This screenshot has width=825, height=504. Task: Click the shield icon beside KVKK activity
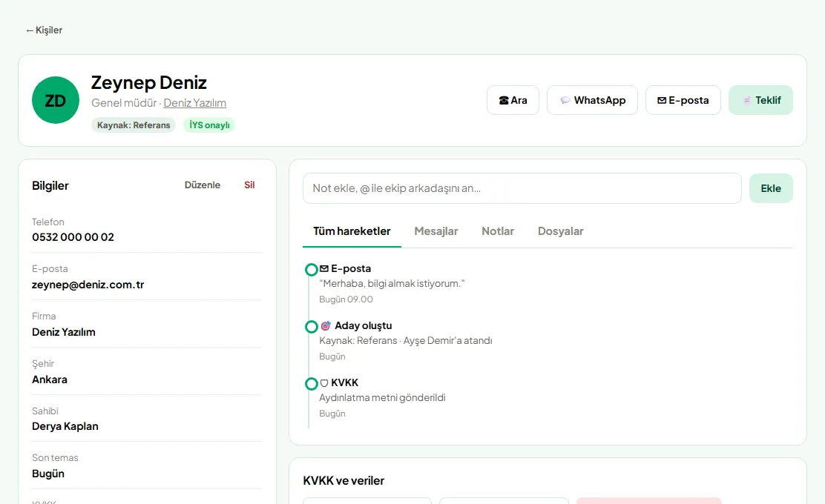(x=324, y=383)
